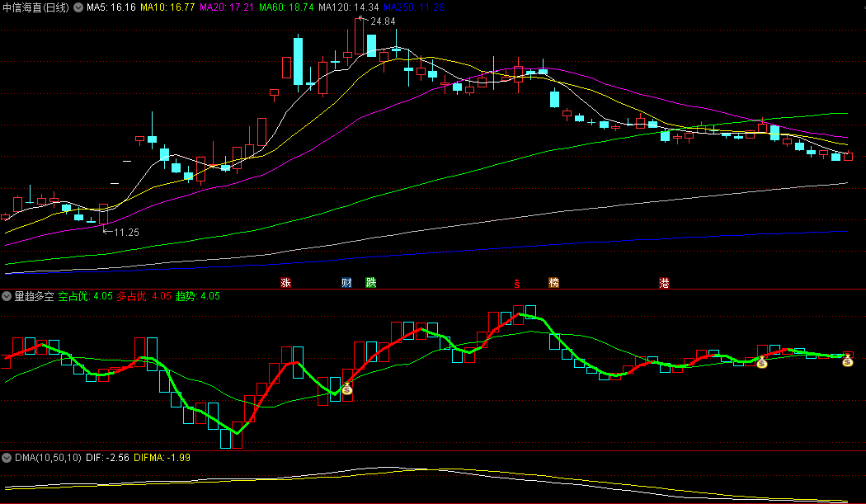Click the DIFMA: -1.99 value
The width and height of the screenshot is (866, 504).
click(x=162, y=458)
